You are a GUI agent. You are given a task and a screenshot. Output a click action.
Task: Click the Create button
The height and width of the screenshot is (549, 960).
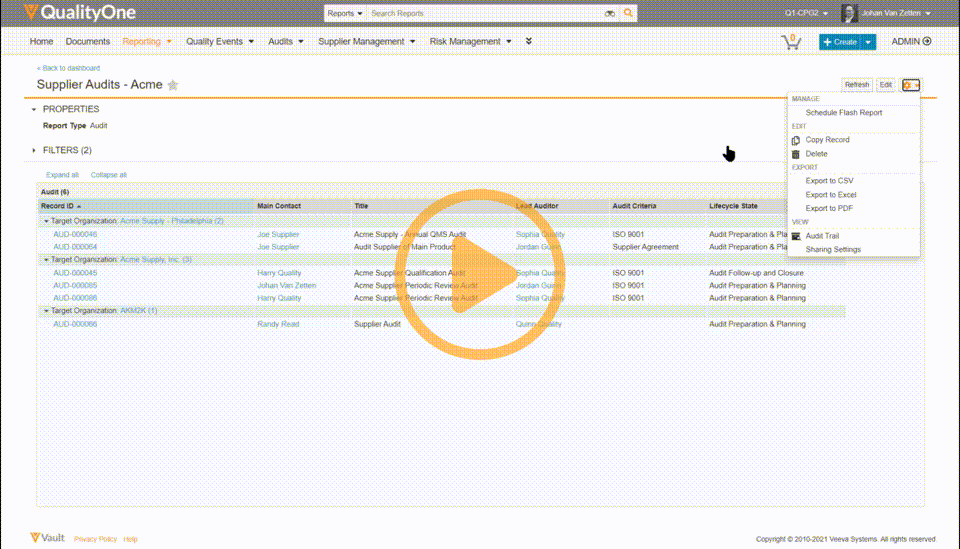tap(840, 42)
